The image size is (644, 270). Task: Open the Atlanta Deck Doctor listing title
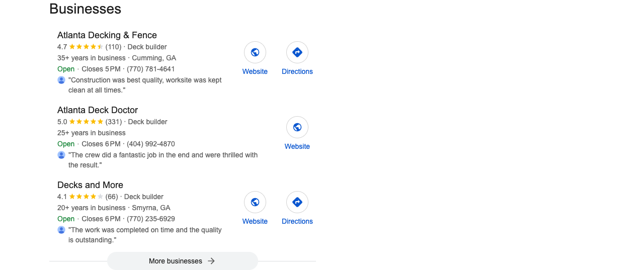click(x=98, y=110)
